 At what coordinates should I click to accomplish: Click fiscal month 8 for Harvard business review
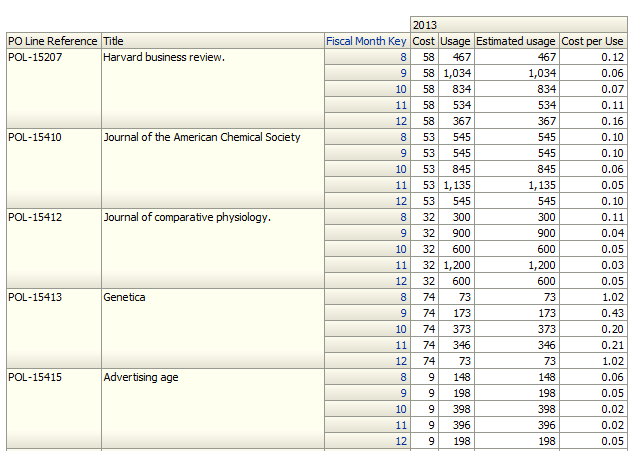tap(367, 57)
